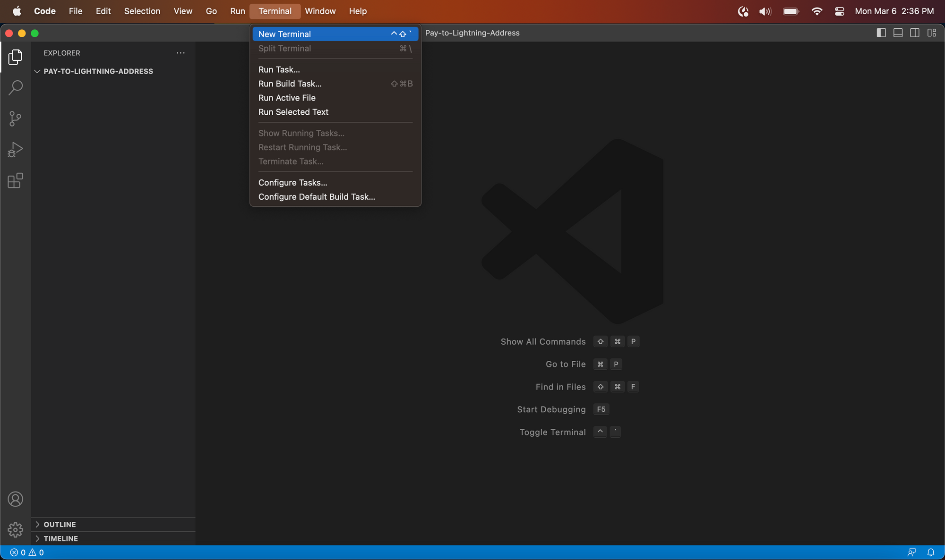The width and height of the screenshot is (945, 560).
Task: Open the File menu
Action: pos(76,11)
